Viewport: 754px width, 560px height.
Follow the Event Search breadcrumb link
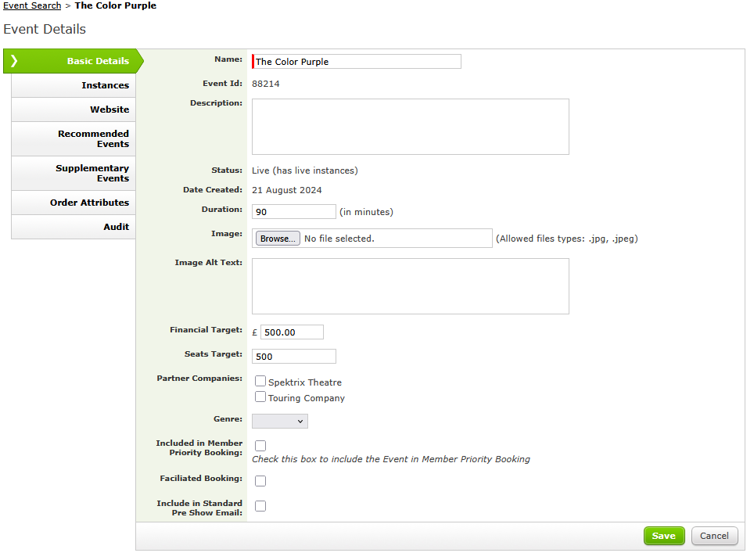[32, 5]
